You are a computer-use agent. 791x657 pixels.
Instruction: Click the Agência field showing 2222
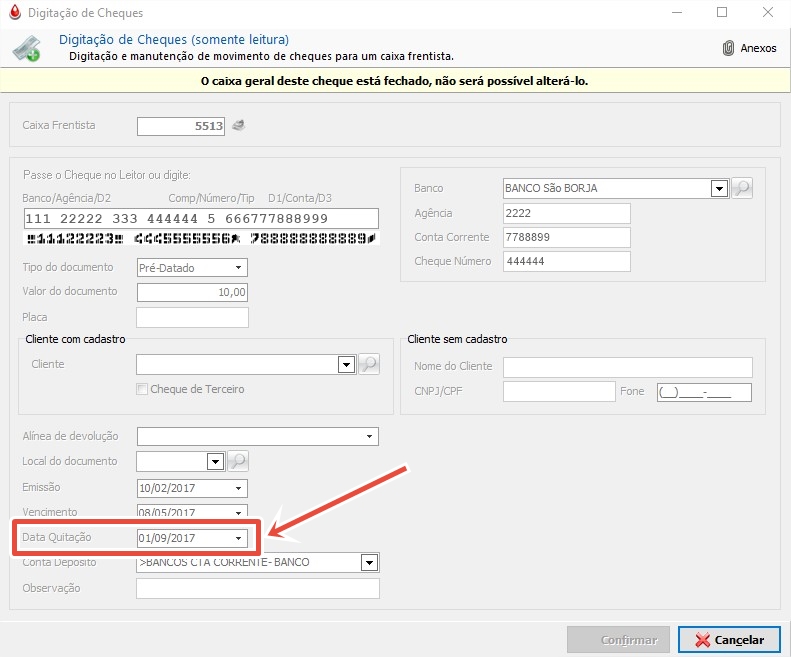567,213
